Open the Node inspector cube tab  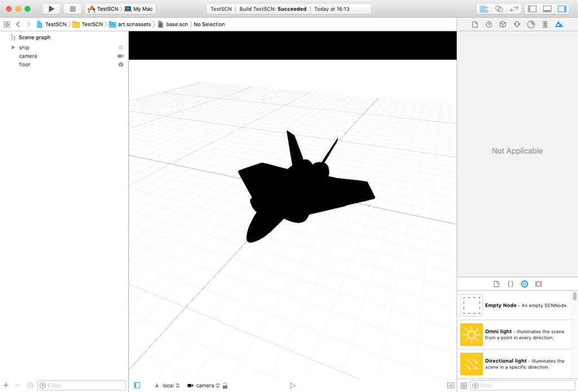pos(503,24)
